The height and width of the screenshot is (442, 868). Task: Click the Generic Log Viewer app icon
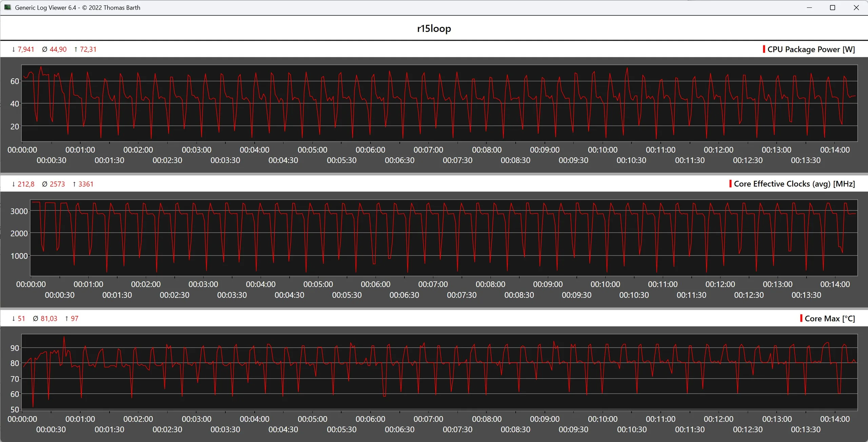(7, 7)
